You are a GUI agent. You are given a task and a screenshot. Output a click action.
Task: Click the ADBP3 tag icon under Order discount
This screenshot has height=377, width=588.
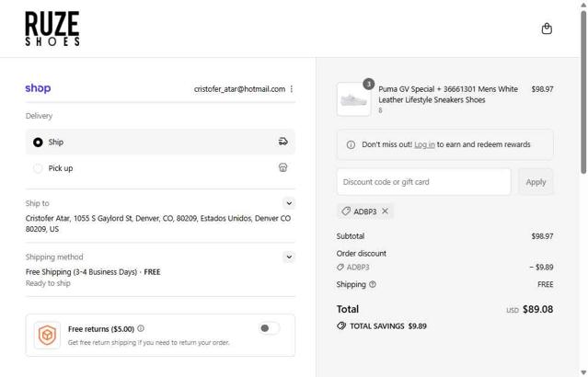tap(340, 268)
